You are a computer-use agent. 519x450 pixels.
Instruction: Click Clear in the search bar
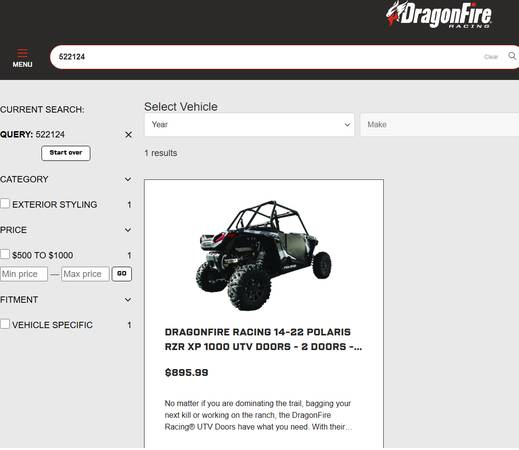tap(491, 57)
